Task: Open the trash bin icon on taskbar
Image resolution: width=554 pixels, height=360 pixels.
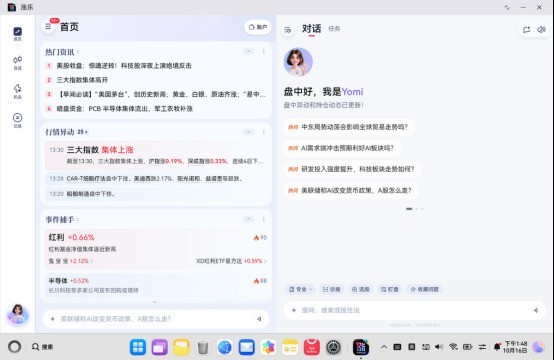Action: coord(203,347)
